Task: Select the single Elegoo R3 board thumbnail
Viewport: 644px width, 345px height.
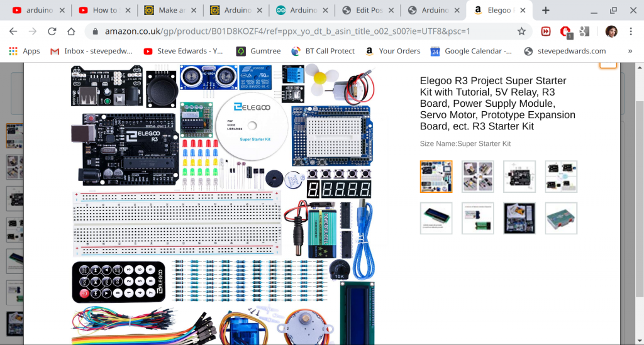Action: [519, 177]
